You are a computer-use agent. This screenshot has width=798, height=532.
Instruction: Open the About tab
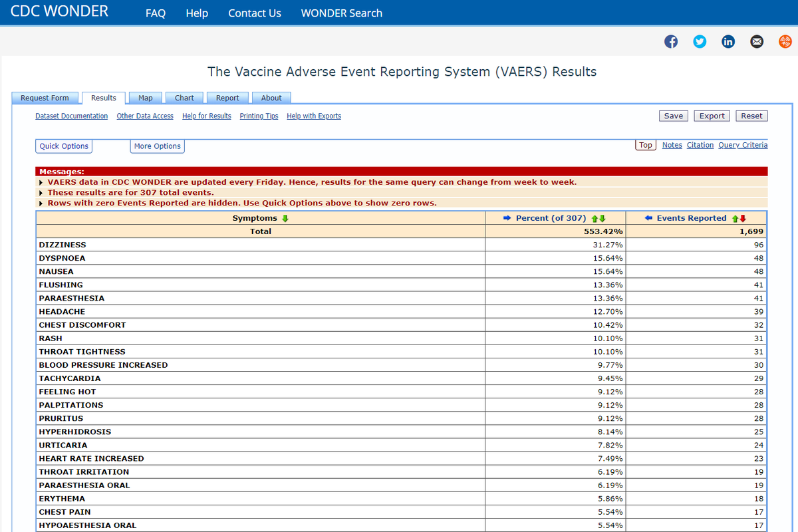click(271, 98)
